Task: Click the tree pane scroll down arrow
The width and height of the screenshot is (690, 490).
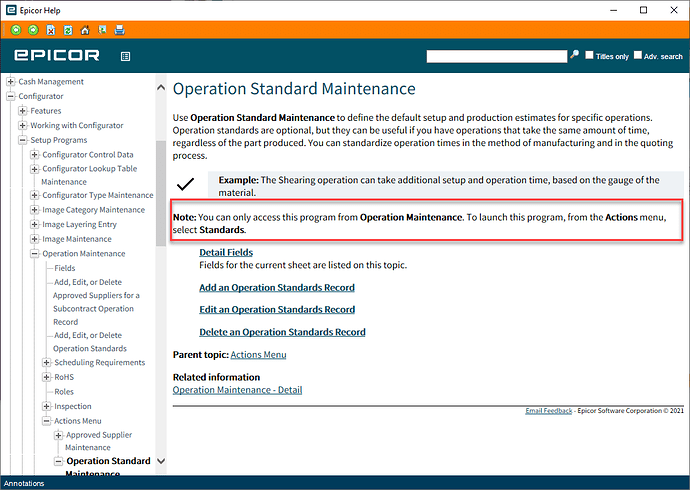Action: click(161, 461)
